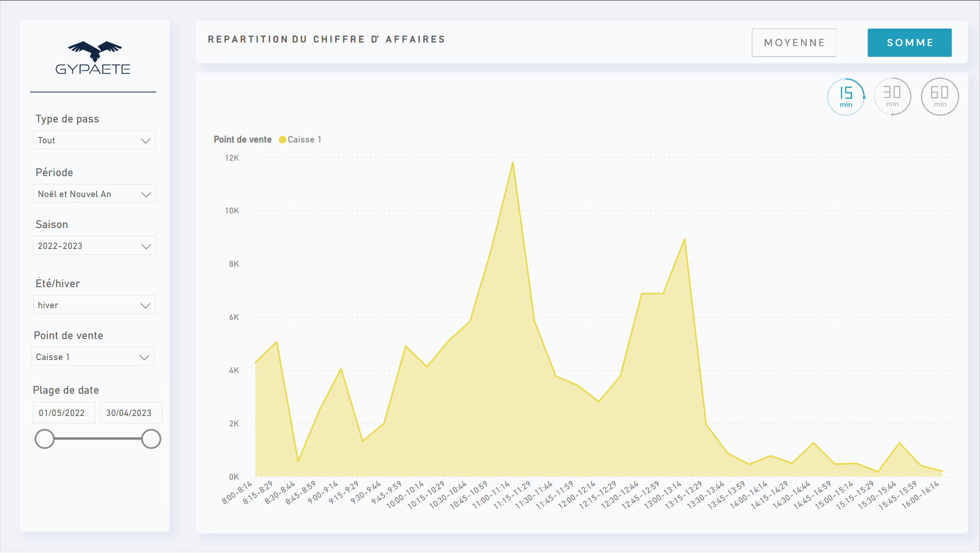Select the 15 min interval icon

pyautogui.click(x=846, y=96)
